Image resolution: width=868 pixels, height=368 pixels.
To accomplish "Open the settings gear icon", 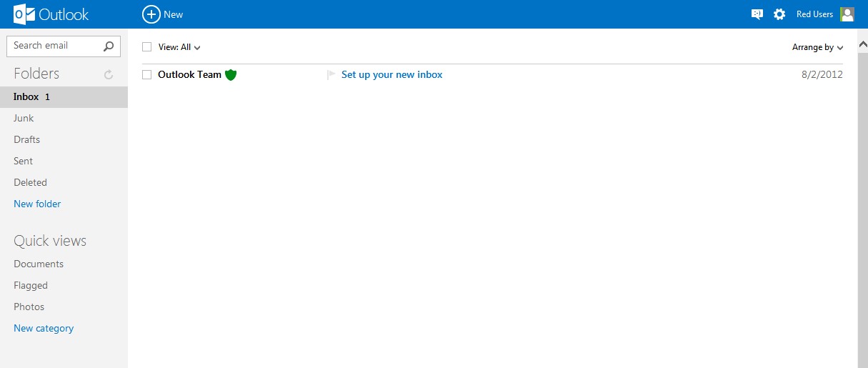I will 779,14.
